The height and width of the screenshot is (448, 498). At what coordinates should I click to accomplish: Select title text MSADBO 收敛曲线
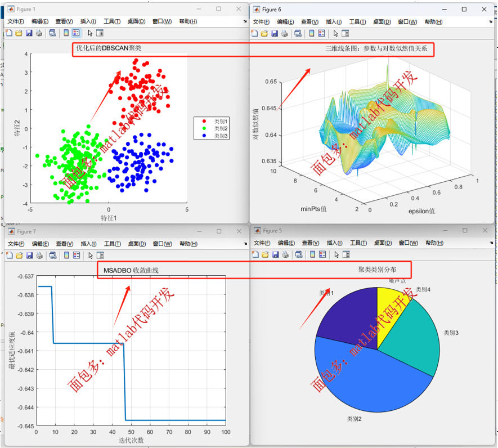coord(131,270)
